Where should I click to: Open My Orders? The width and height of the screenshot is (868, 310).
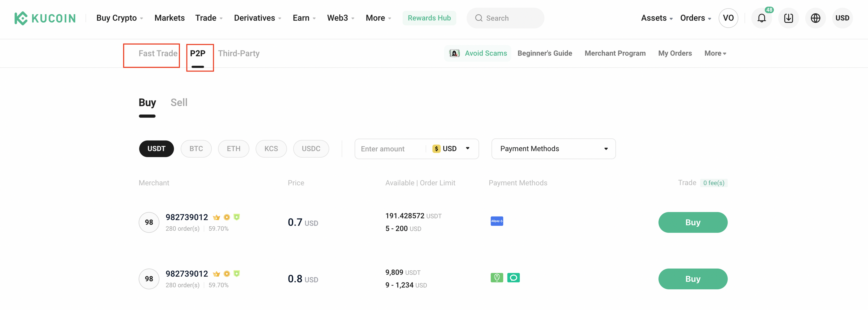pyautogui.click(x=675, y=53)
